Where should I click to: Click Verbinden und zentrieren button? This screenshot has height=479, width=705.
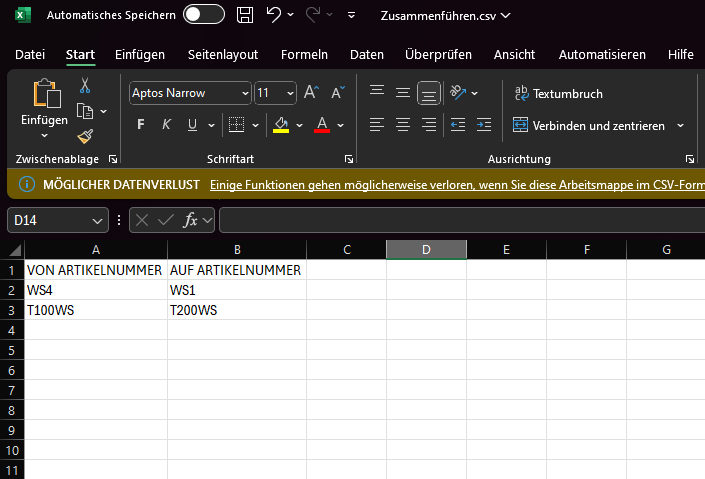(588, 125)
